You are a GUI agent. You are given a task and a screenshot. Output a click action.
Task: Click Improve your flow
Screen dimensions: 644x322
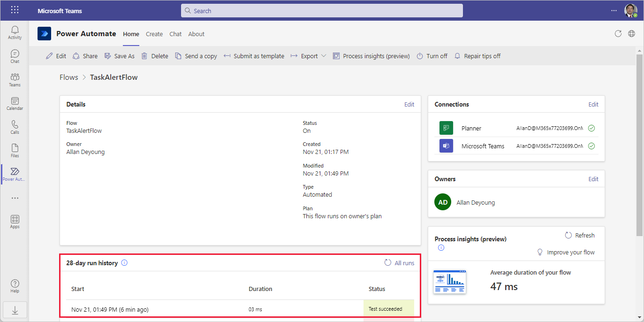click(566, 252)
